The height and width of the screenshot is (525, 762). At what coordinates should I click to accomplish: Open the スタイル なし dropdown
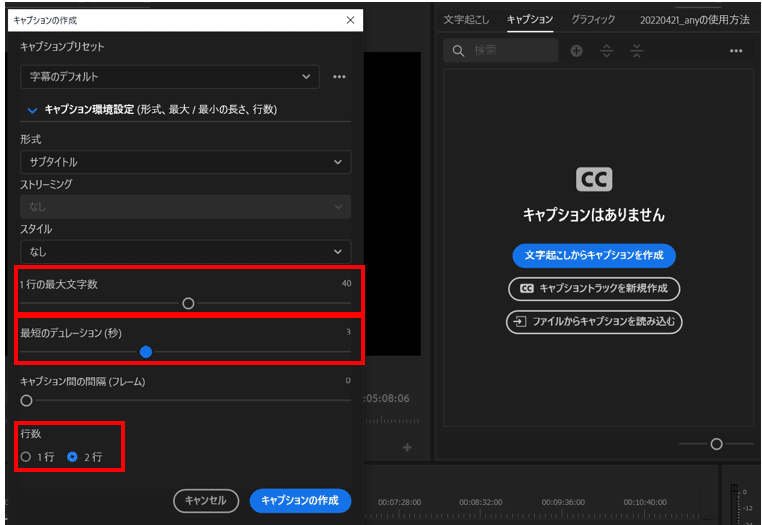tap(185, 252)
